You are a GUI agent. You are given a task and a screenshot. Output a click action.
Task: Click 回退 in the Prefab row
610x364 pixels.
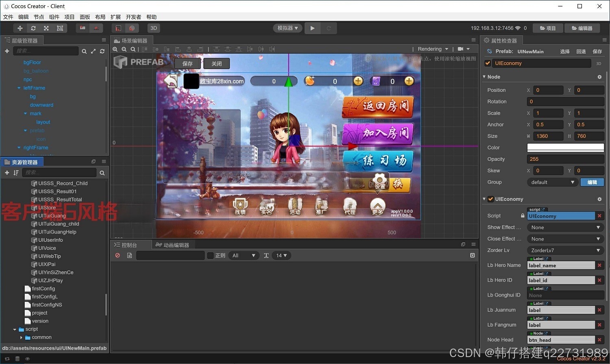(581, 52)
